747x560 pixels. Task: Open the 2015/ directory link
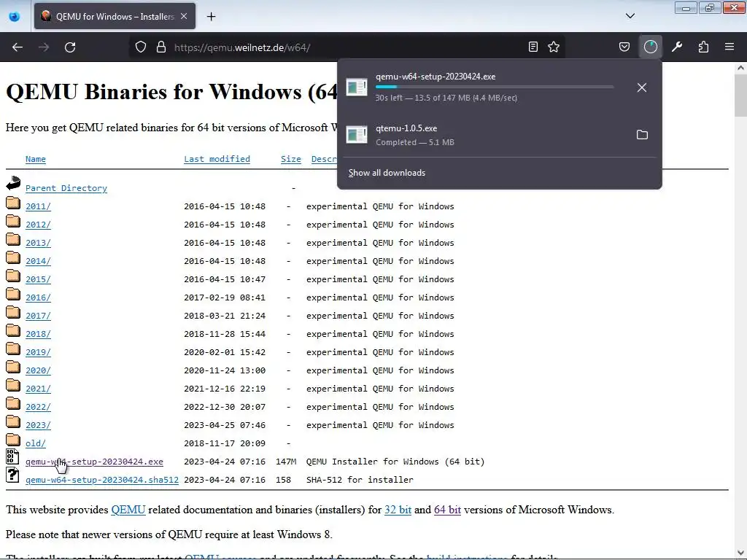point(38,279)
